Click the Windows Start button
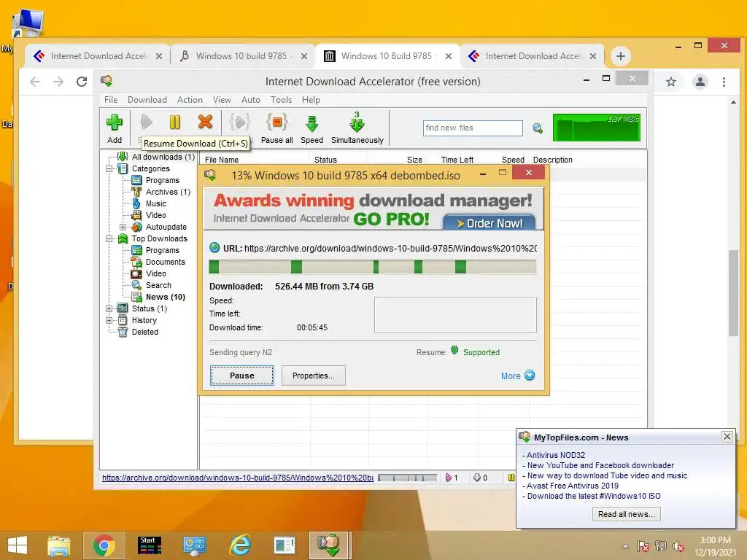This screenshot has width=747, height=560. (18, 545)
